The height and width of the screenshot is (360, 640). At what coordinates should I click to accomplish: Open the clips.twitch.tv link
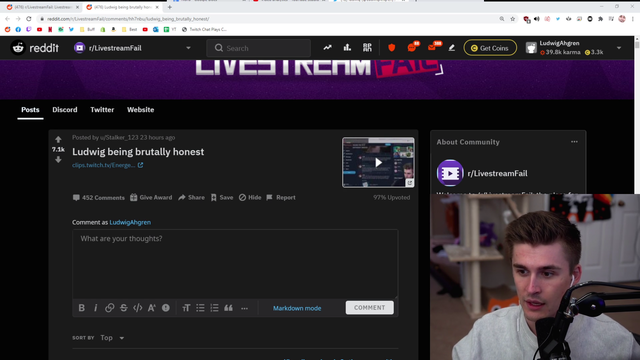(x=107, y=165)
